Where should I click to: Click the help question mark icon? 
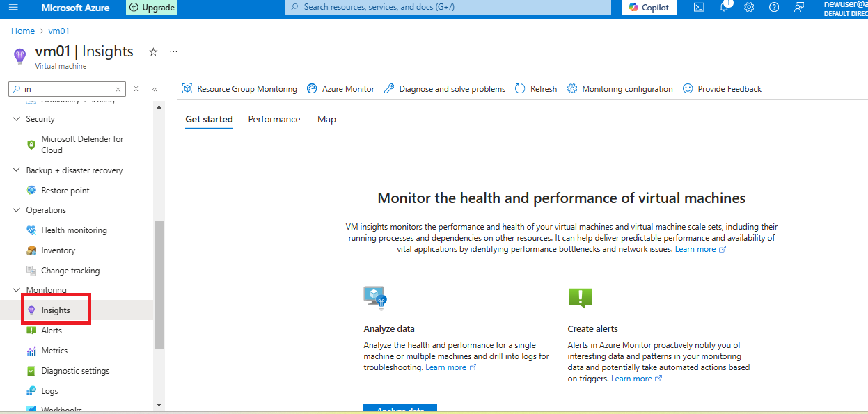(774, 7)
